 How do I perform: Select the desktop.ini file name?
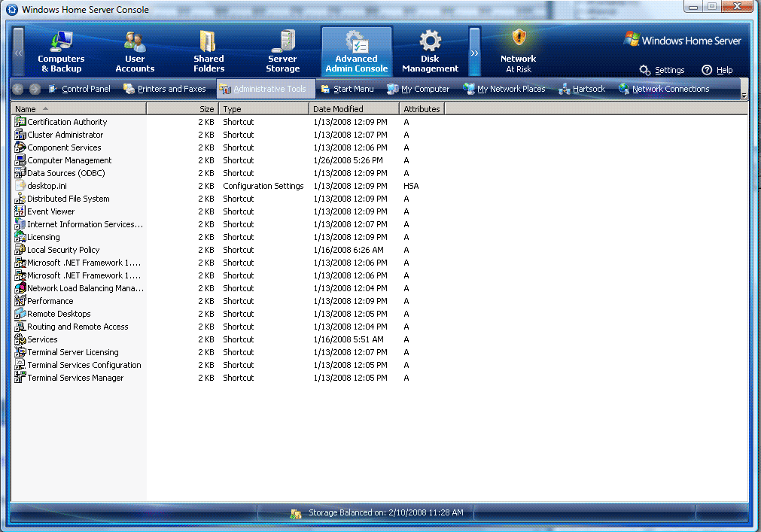pyautogui.click(x=47, y=186)
